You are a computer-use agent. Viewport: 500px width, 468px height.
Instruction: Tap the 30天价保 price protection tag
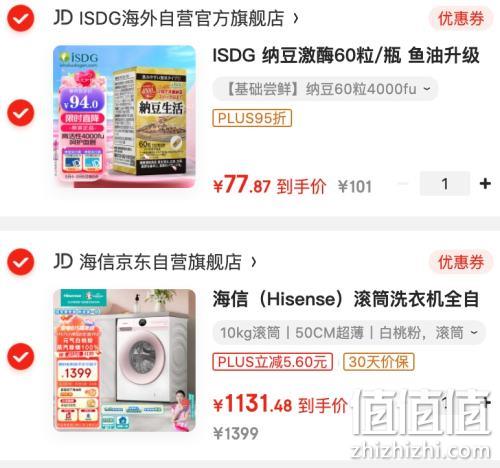[379, 362]
